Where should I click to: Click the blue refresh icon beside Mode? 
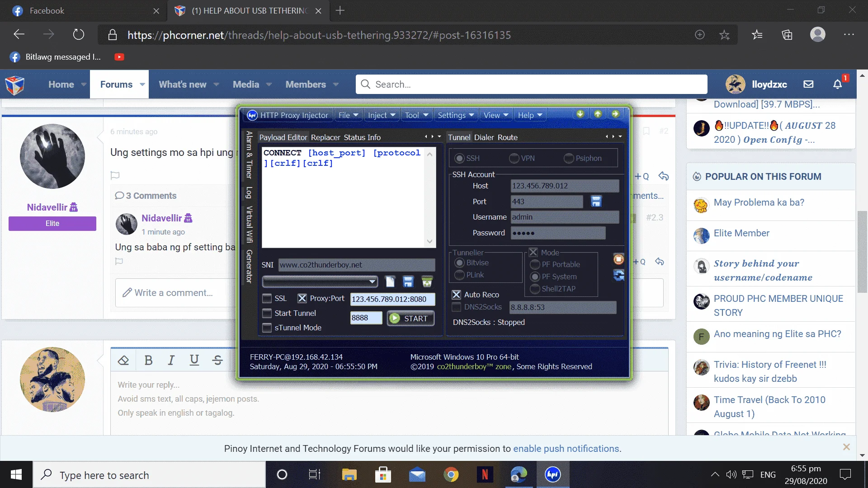coord(618,275)
